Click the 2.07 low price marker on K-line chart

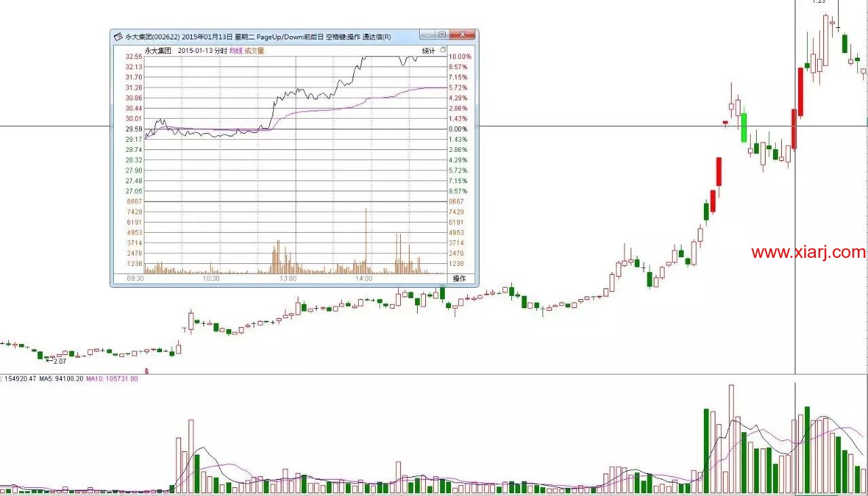tap(59, 361)
